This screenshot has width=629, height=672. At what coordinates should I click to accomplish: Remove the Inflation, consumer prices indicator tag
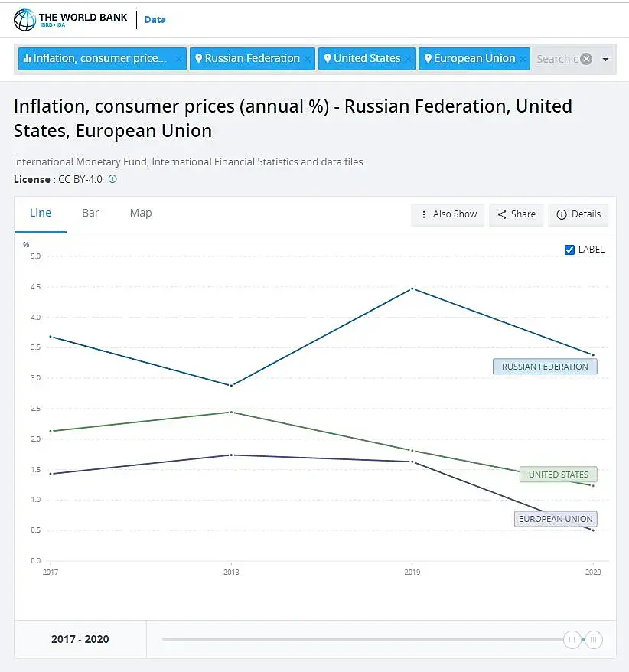click(178, 59)
